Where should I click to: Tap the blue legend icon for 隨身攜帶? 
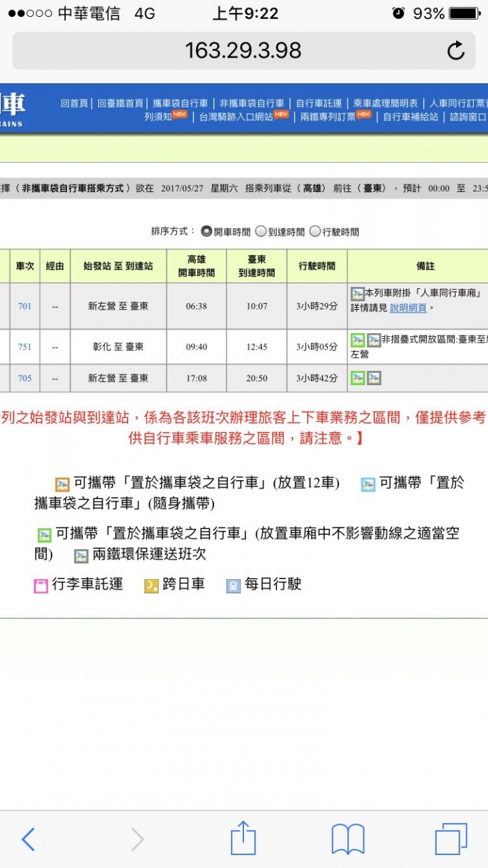click(x=368, y=484)
